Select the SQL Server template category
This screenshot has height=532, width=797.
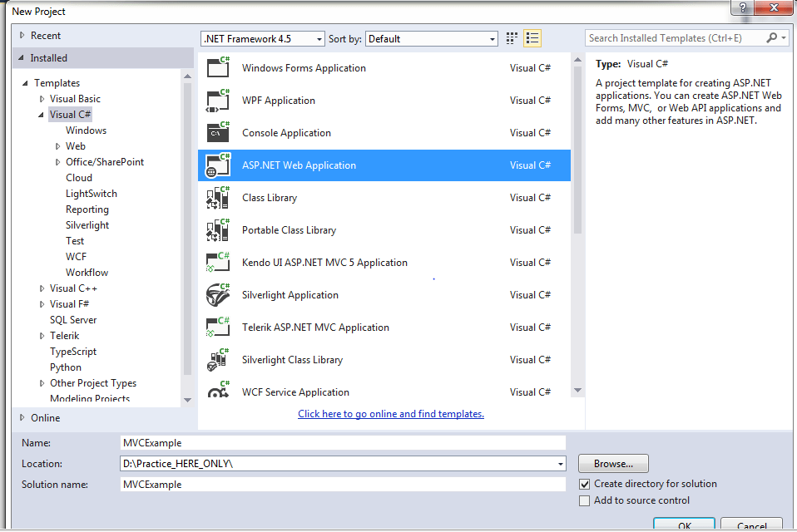point(73,320)
